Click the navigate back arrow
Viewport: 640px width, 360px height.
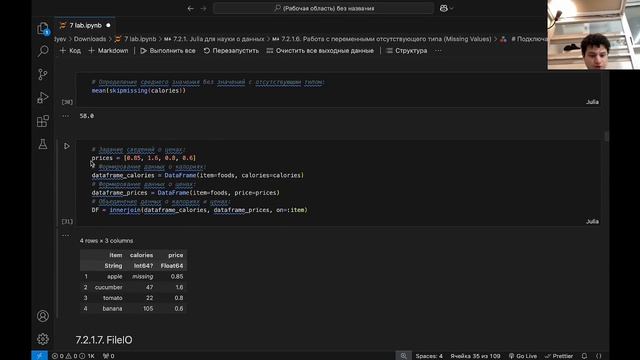191,8
